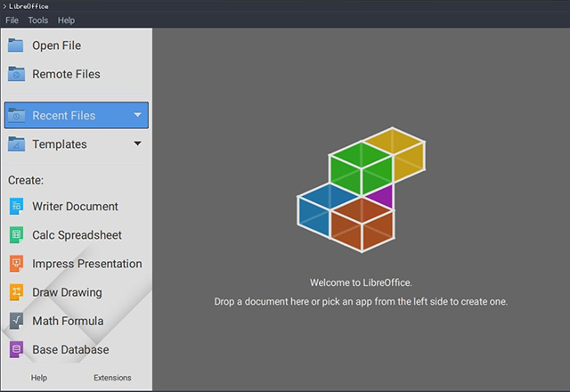The height and width of the screenshot is (392, 570).
Task: Click the Open File folder icon
Action: (16, 45)
